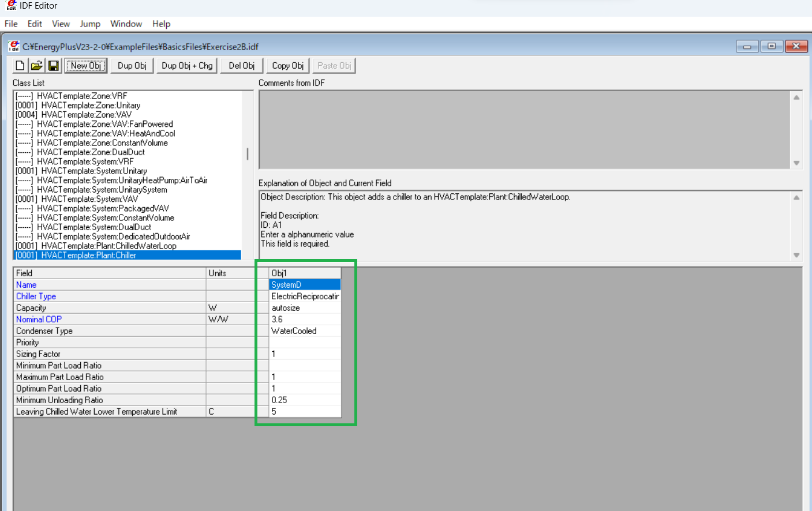Click the empty Priority value cell
Viewport: 812px width, 511px height.
[305, 342]
